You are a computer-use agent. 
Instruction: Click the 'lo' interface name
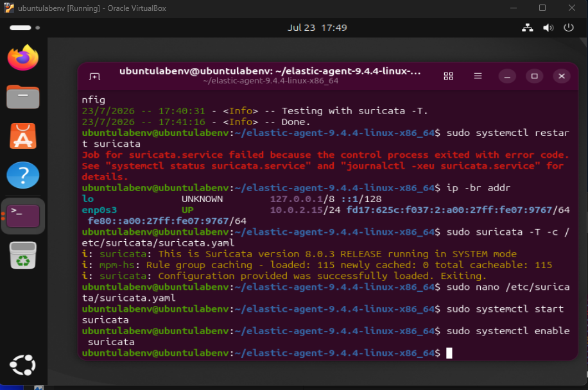(88, 199)
